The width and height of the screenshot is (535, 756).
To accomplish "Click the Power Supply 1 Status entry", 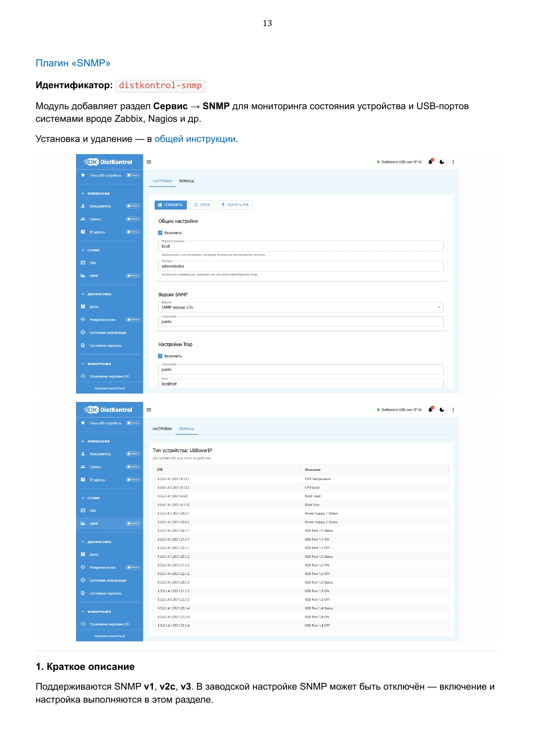I will point(321,513).
